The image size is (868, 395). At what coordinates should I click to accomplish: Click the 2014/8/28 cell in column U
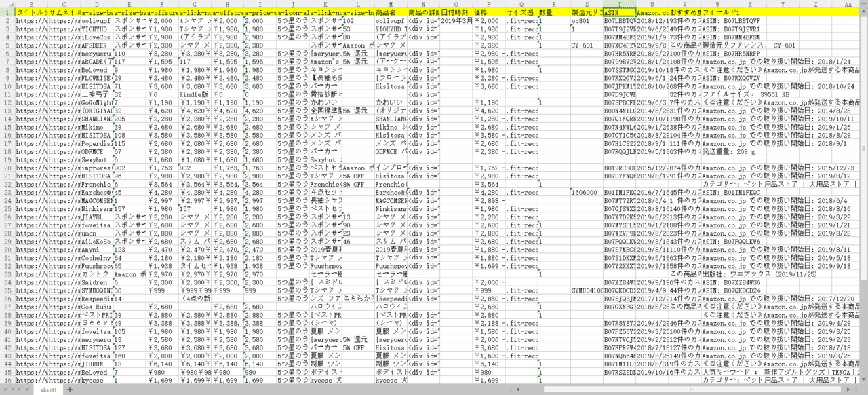[653, 110]
